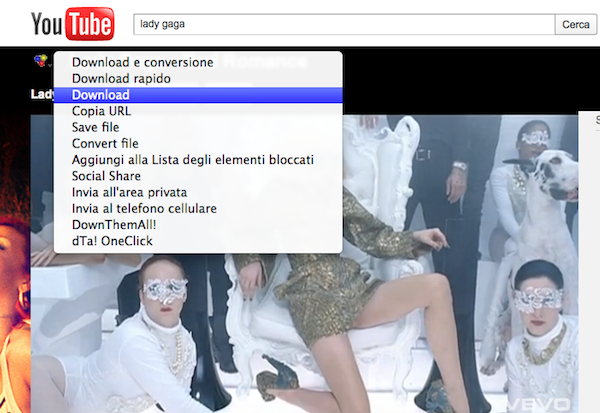
Task: Select Aggiungi alla Lista degli elementi bloccati
Action: pos(198,160)
